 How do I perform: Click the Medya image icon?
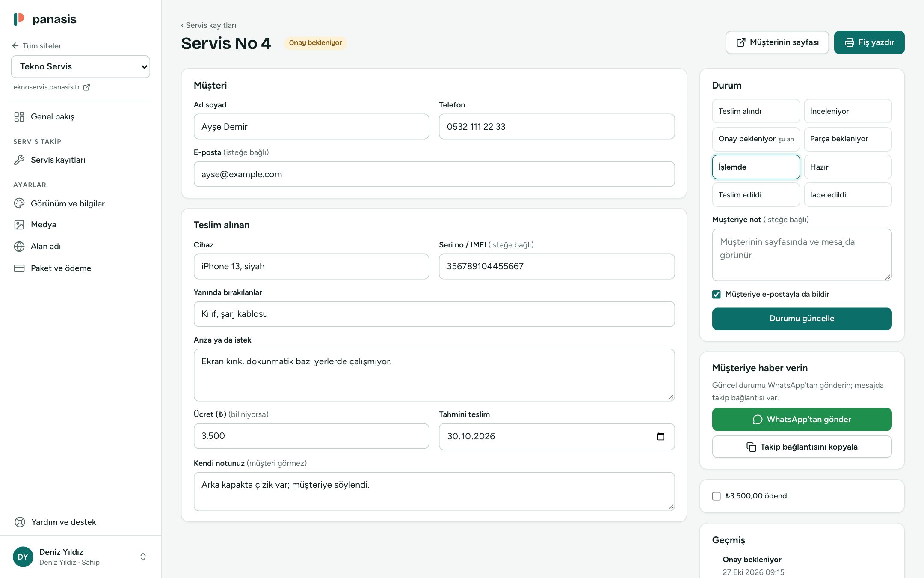[x=19, y=225]
